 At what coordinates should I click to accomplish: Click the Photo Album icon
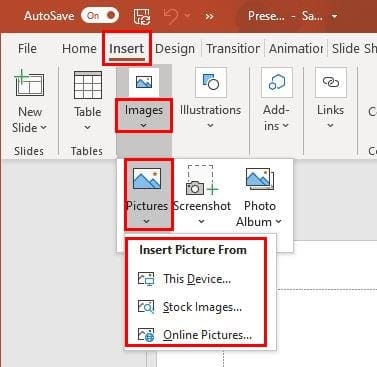click(260, 179)
